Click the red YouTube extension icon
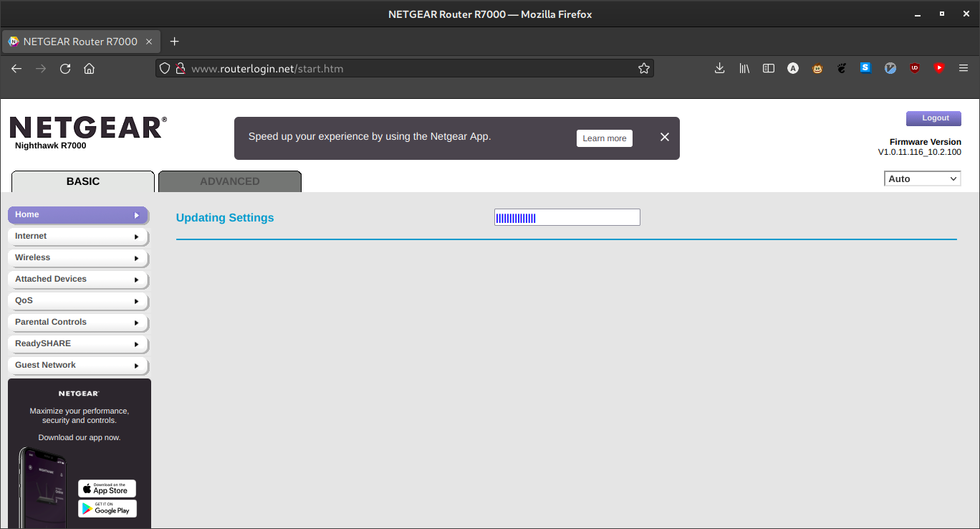Screen dimensions: 980x529 tap(939, 68)
